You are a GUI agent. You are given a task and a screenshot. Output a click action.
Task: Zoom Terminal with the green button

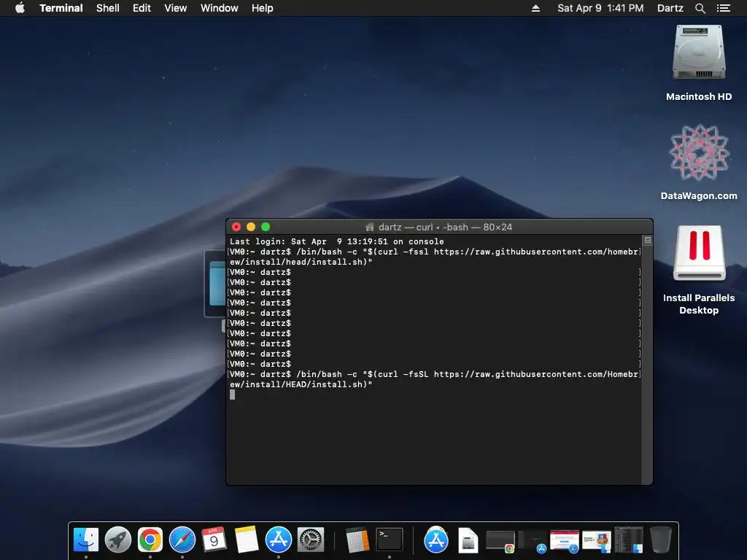[x=266, y=227]
